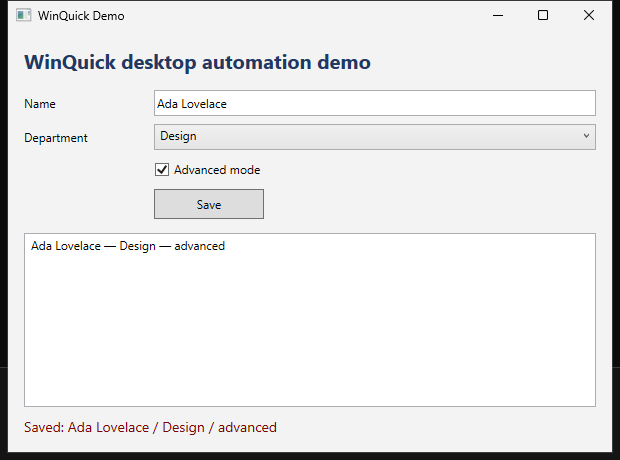Focus the Name field containing Ada Lovelace
This screenshot has height=460, width=620.
(374, 103)
